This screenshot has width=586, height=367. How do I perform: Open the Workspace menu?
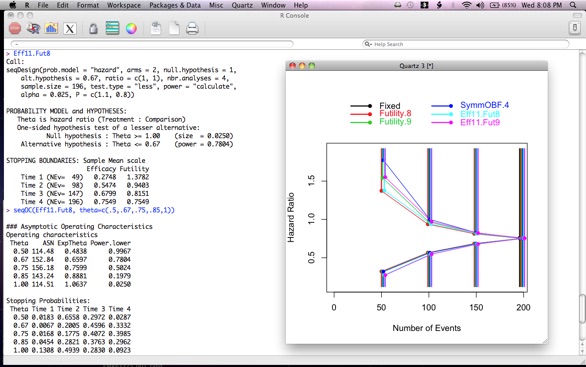tap(124, 5)
